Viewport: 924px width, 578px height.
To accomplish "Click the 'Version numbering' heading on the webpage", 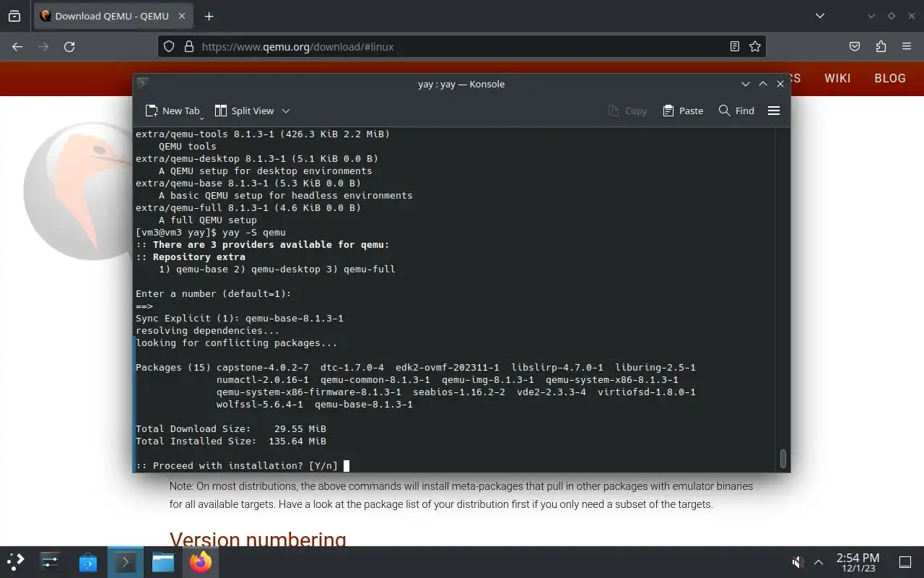I will [x=258, y=539].
